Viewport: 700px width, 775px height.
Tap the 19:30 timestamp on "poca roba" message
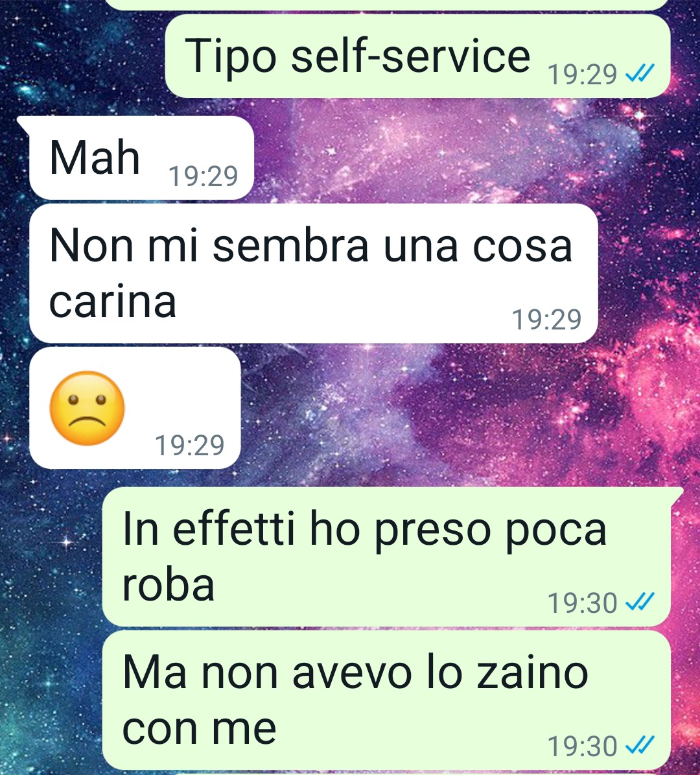tap(582, 603)
